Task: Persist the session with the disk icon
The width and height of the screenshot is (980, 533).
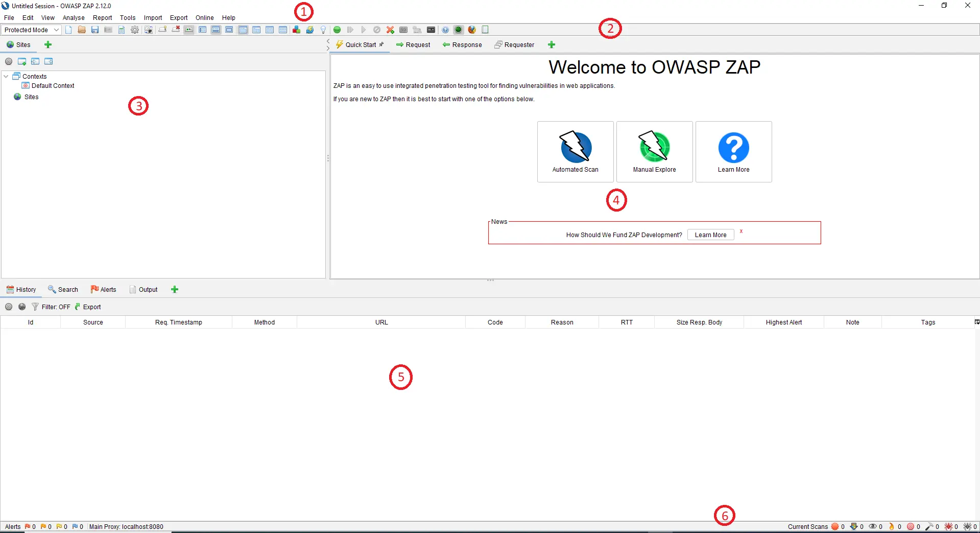Action: pos(94,30)
